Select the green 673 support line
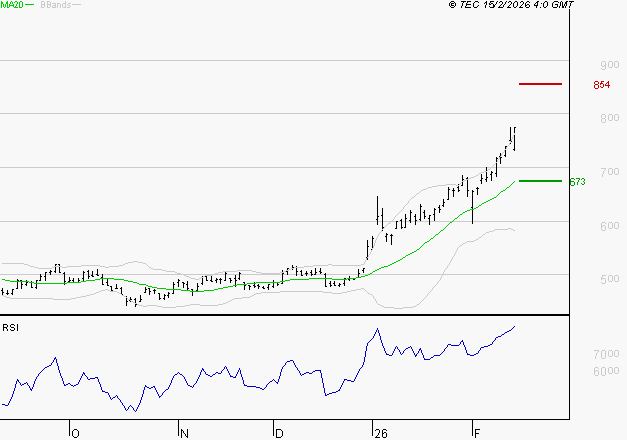Screen dimensions: 627x440 540,181
